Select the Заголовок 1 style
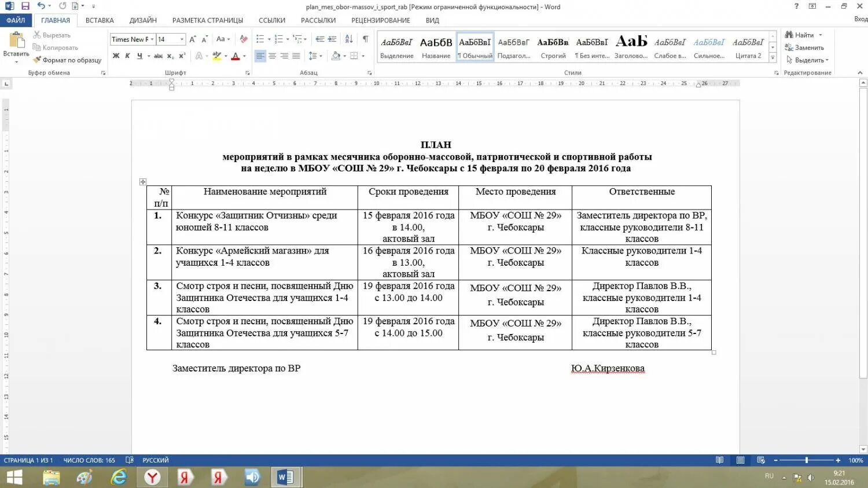 (x=631, y=46)
